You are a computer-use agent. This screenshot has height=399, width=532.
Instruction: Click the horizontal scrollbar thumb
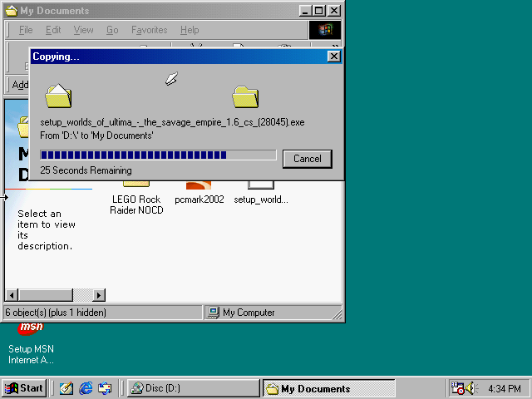(x=46, y=295)
